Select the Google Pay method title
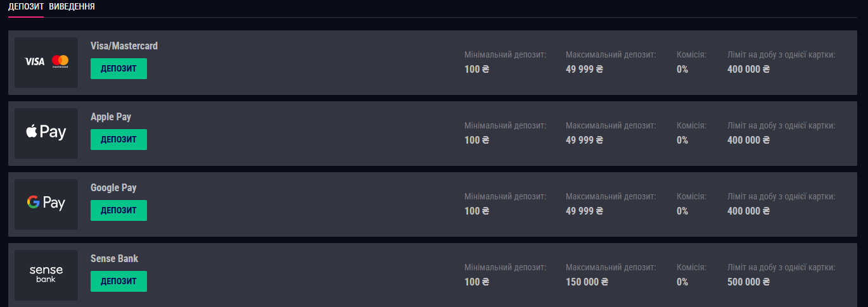868x307 pixels. click(x=113, y=188)
